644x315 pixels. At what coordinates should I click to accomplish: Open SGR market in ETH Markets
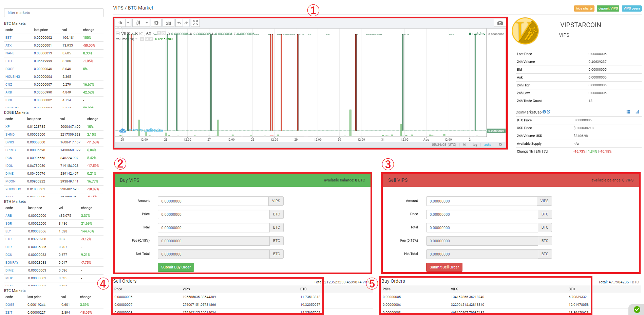tap(8, 224)
